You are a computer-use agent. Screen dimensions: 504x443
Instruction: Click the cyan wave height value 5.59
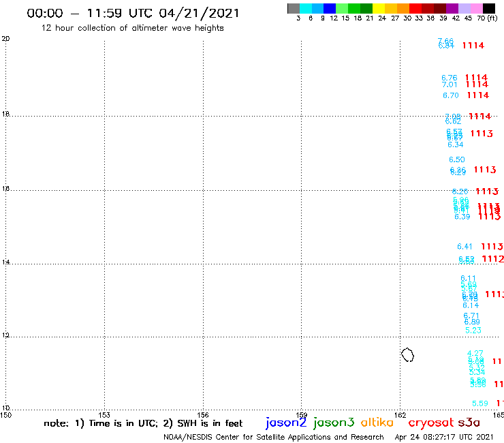pyautogui.click(x=480, y=403)
